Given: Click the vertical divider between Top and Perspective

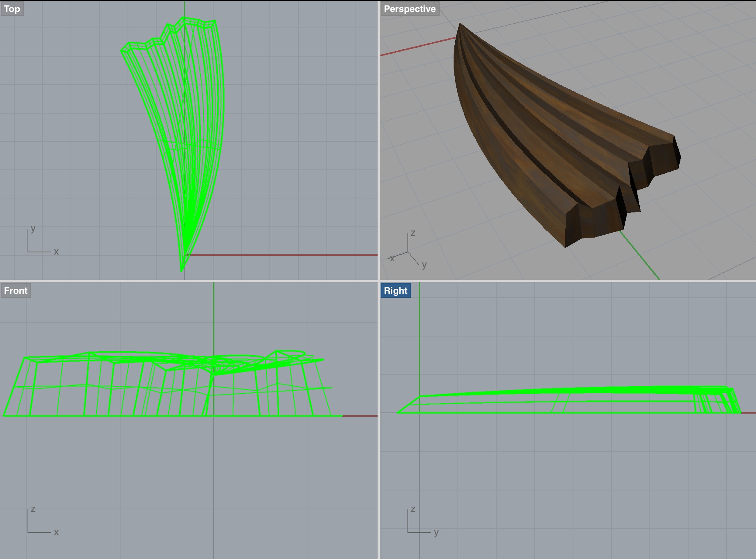Looking at the screenshot, I should pos(379,140).
